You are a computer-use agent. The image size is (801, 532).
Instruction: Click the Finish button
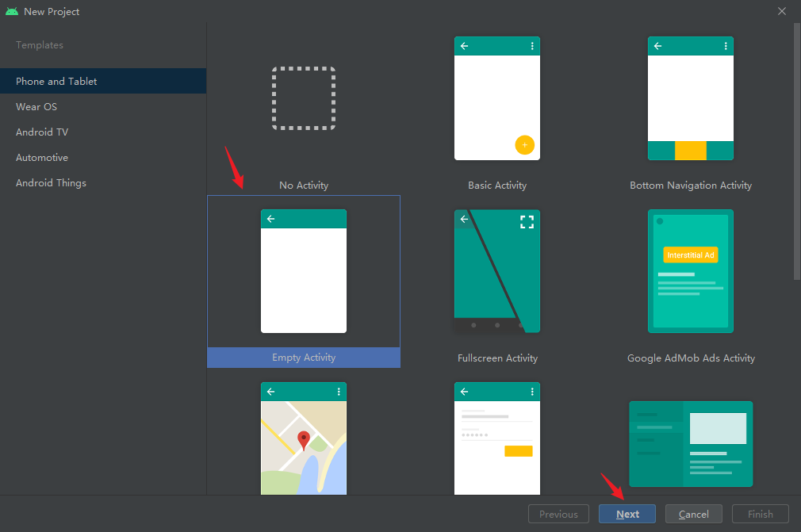760,514
